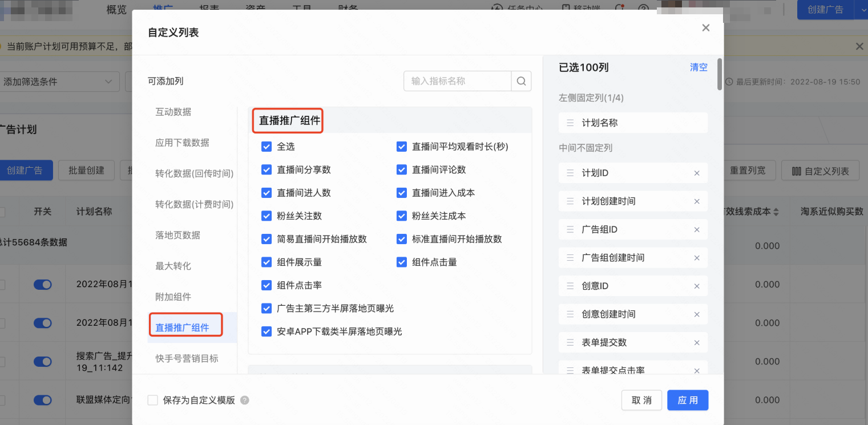Click the search magnifier icon in the dialog
868x425 pixels.
tap(520, 81)
